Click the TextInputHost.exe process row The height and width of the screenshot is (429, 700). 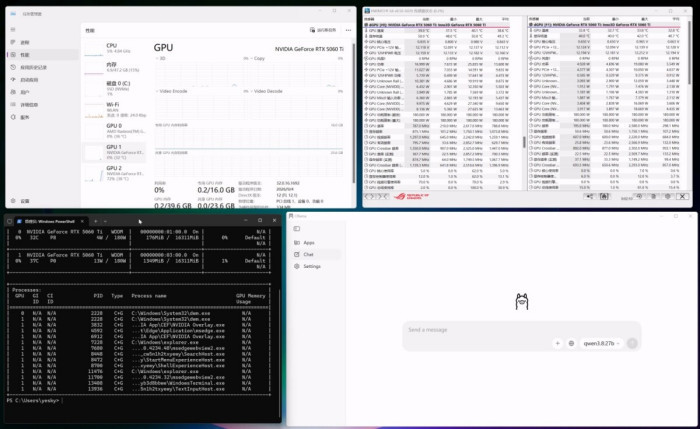click(x=138, y=389)
